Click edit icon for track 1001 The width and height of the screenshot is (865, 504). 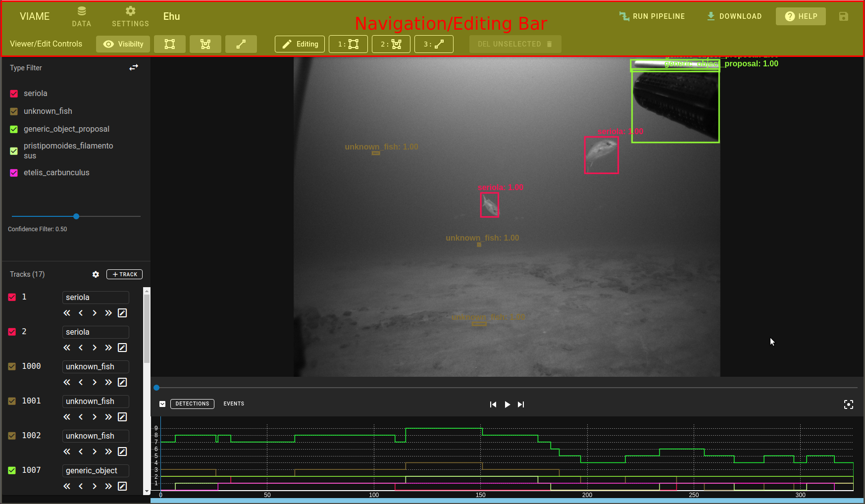[x=122, y=417]
